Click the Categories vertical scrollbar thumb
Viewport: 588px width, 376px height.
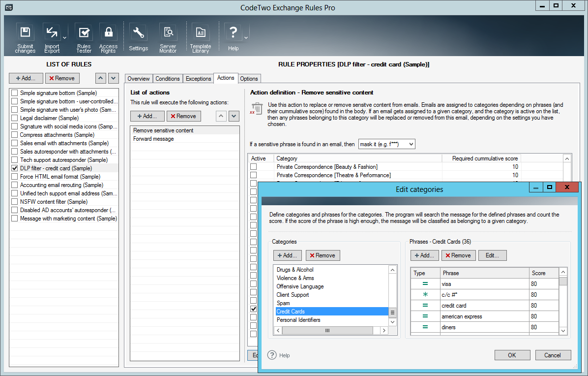pyautogui.click(x=392, y=313)
